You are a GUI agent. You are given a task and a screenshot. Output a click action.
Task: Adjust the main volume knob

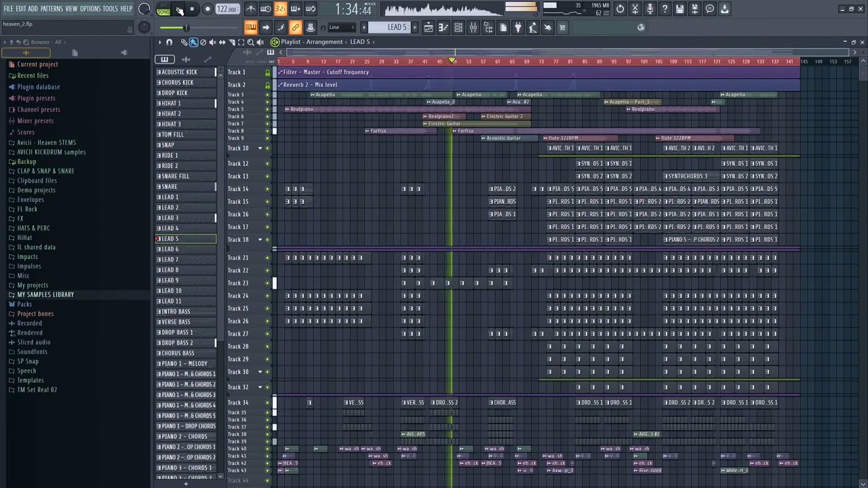click(x=144, y=9)
